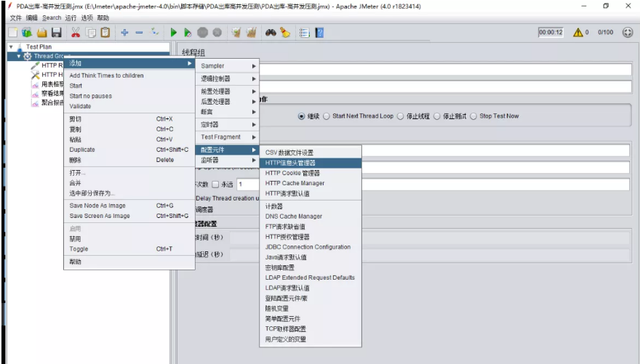Expand the 后置处理器 submenu
The height and width of the screenshot is (364, 640).
(x=228, y=102)
